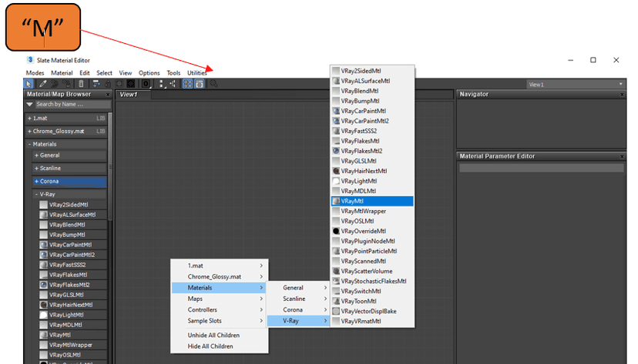Click VRayOverrideMtl black sphere icon in submenu
The image size is (638, 364).
pyautogui.click(x=336, y=231)
